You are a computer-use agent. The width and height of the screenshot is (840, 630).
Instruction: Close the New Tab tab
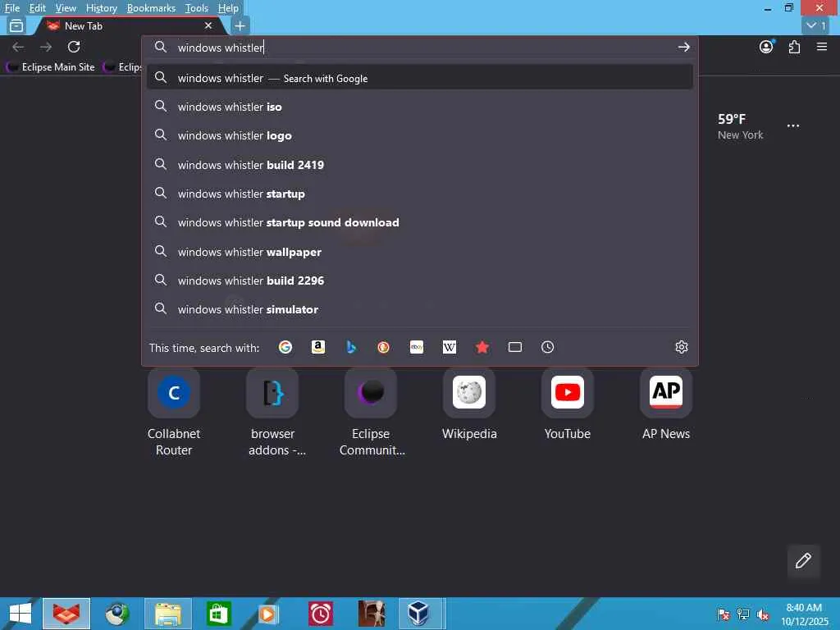(x=208, y=25)
